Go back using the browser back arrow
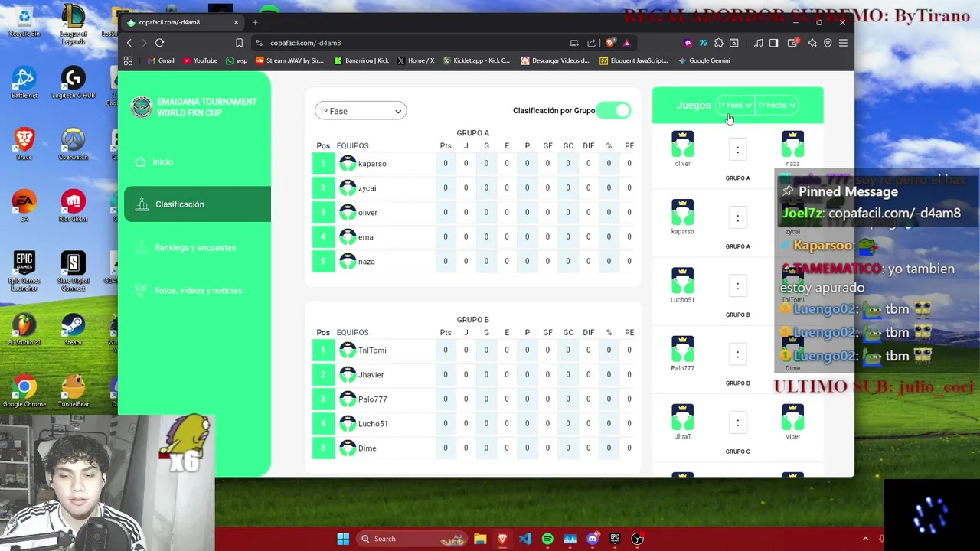This screenshot has width=980, height=551. click(129, 43)
